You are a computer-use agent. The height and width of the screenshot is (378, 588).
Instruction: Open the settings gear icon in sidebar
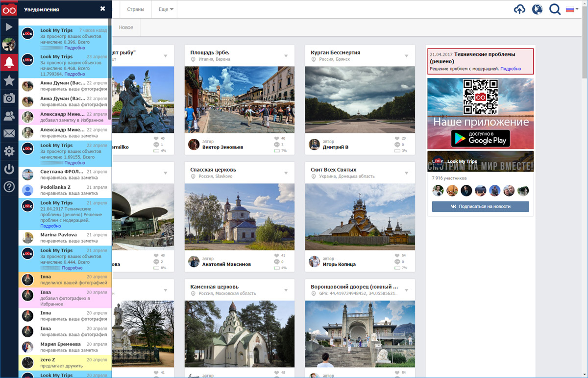[x=9, y=151]
